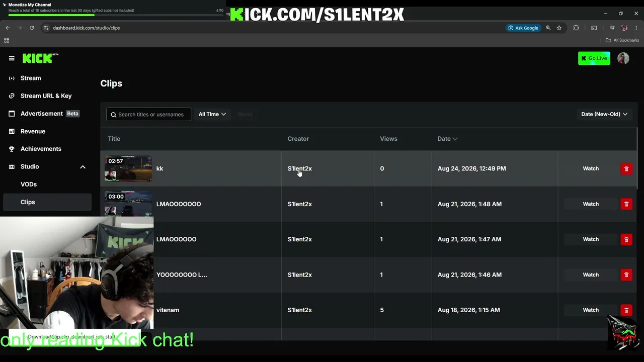Delete the clip titled kk
The height and width of the screenshot is (362, 644).
[x=626, y=169]
